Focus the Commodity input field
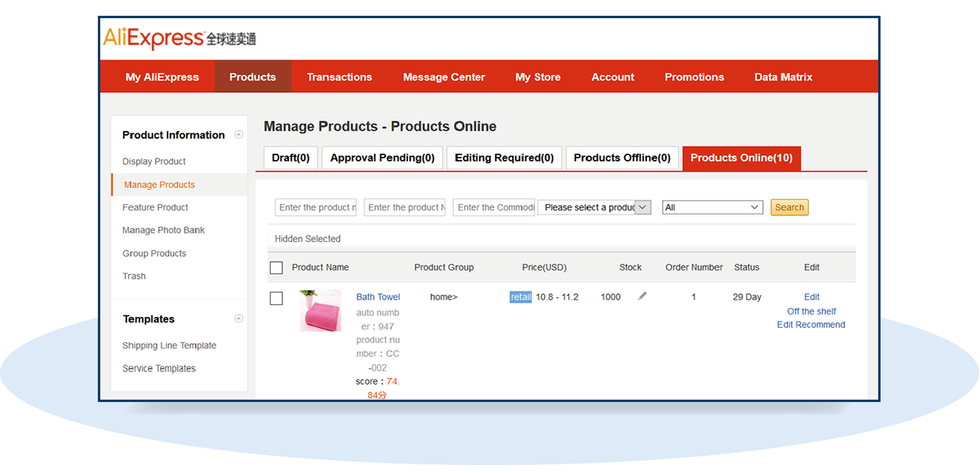This screenshot has width=980, height=473. tap(494, 207)
